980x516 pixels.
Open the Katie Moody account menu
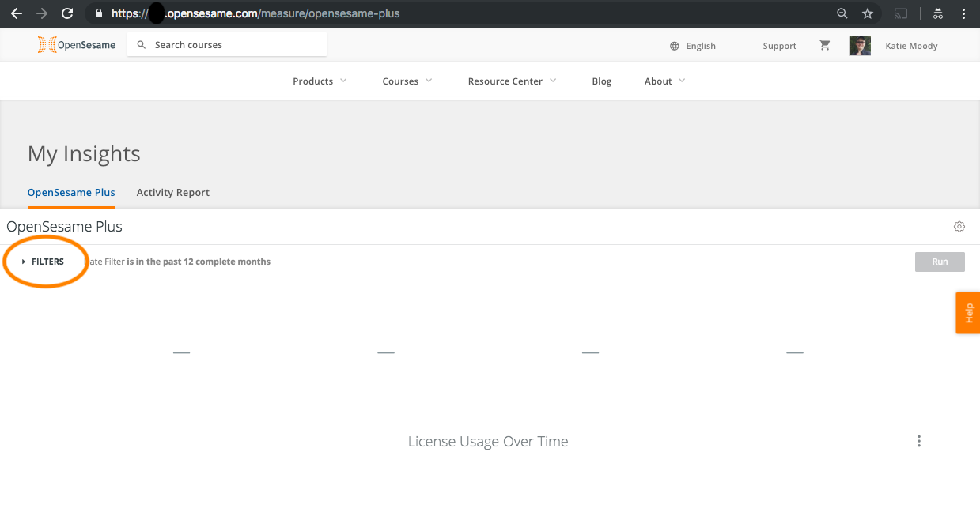click(x=911, y=46)
